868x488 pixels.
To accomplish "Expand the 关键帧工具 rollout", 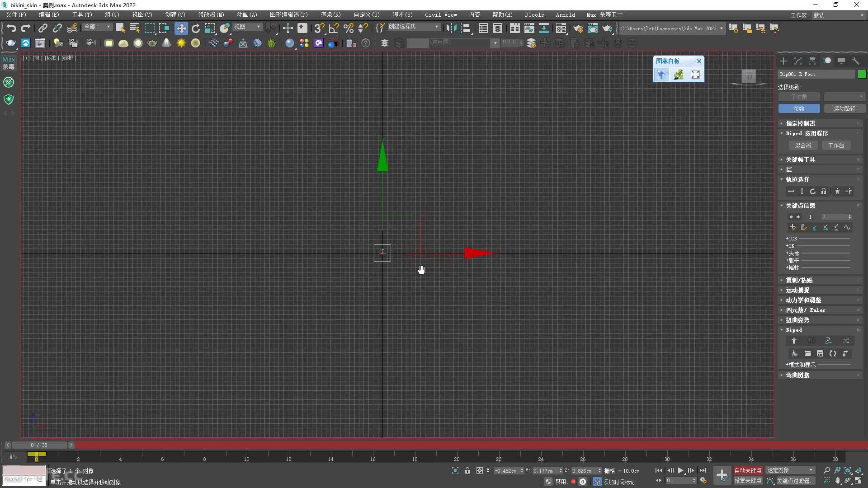I will (x=821, y=160).
